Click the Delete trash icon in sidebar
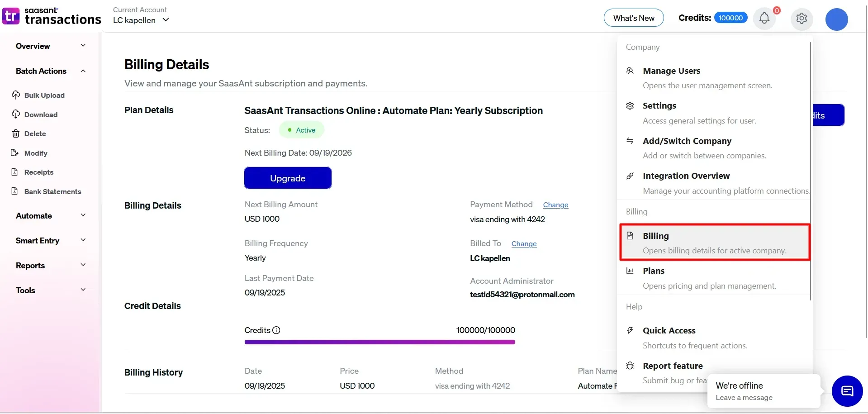The image size is (868, 414). click(16, 134)
